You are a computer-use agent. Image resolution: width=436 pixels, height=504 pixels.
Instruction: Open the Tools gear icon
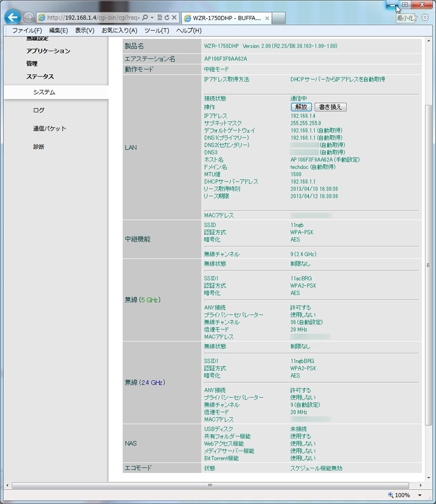[425, 18]
